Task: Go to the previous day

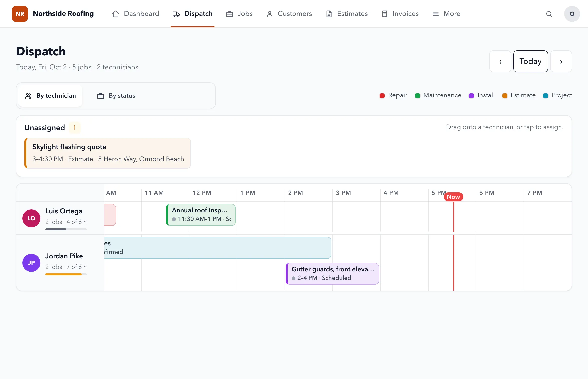Action: tap(500, 61)
